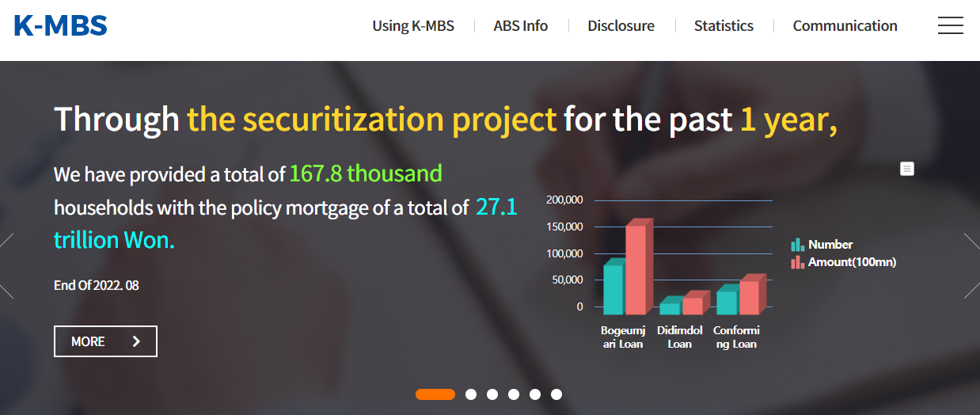
Task: Click Bogeumjari Loan teal Number bar
Action: 613,289
